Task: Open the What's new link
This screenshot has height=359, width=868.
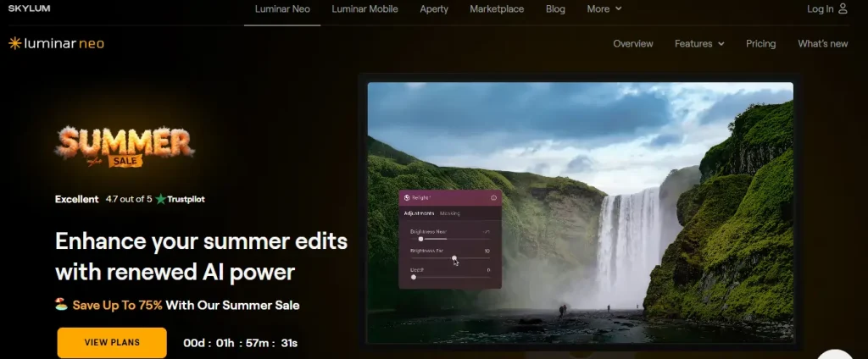Action: (822, 44)
